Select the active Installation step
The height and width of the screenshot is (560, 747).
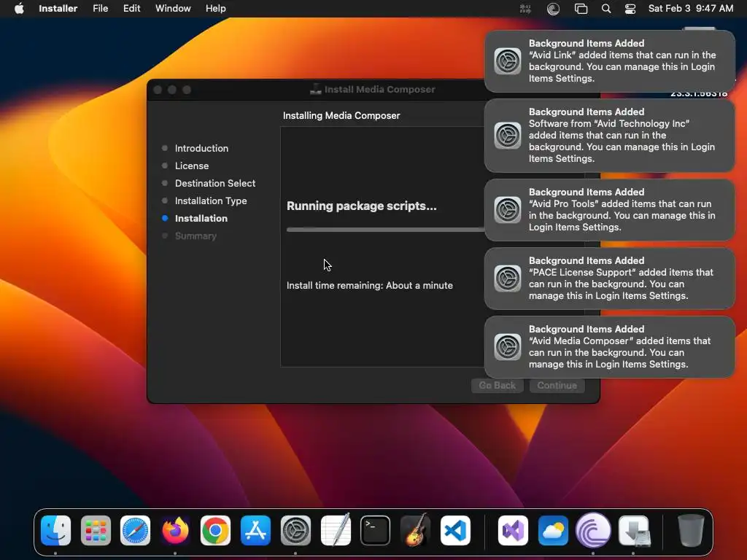(x=201, y=218)
